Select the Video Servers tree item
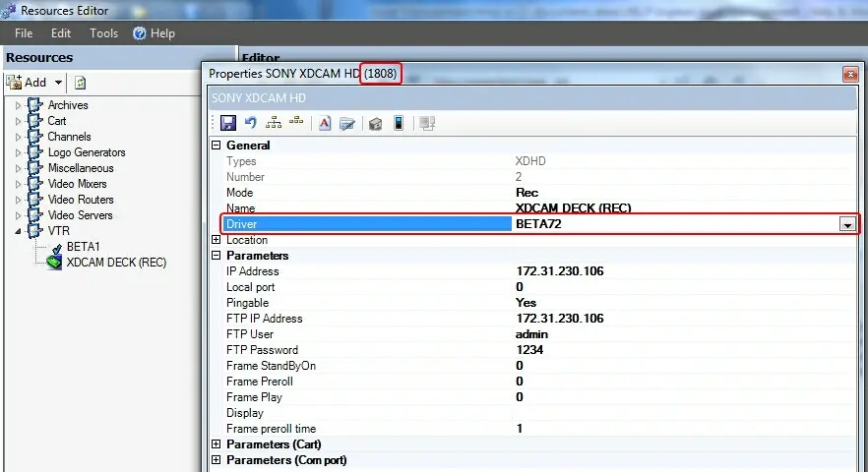 [81, 215]
